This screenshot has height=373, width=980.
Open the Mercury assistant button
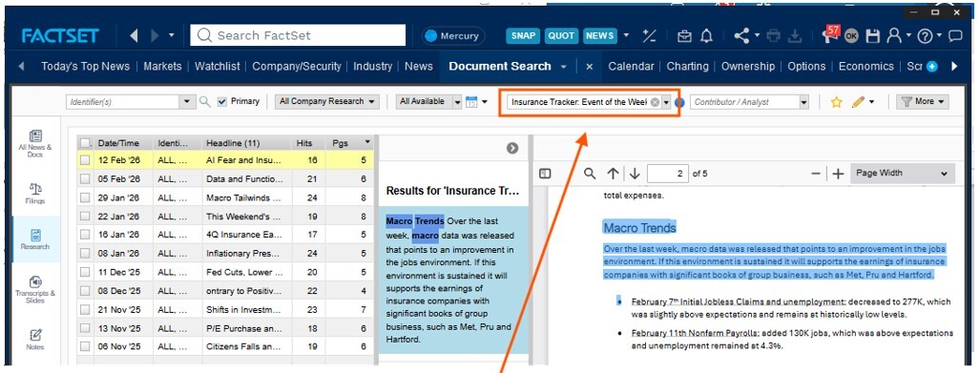coord(453,35)
